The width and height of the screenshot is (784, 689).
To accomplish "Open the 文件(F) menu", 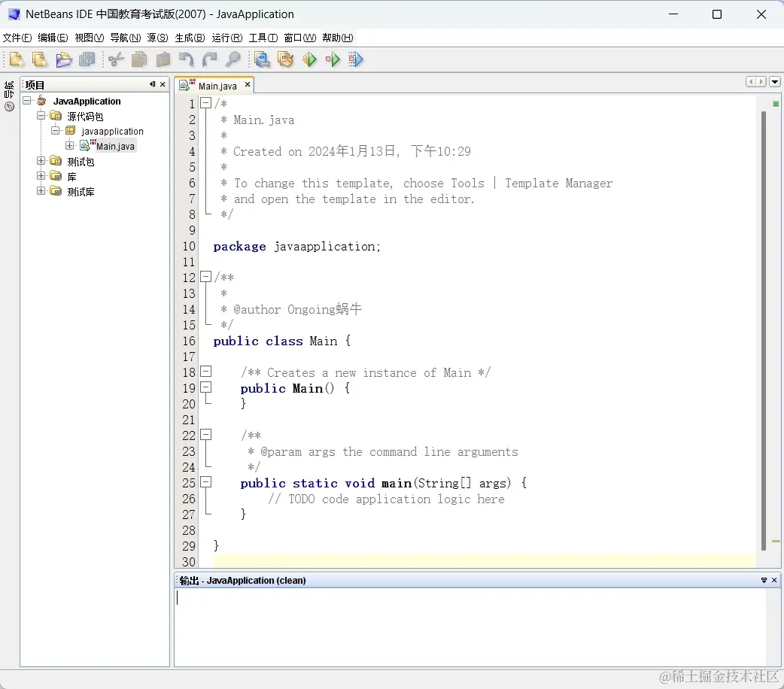I will pos(17,38).
